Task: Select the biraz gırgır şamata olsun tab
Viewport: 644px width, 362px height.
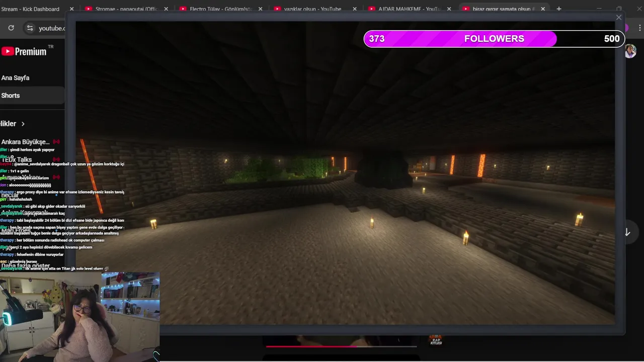Action: pyautogui.click(x=498, y=9)
